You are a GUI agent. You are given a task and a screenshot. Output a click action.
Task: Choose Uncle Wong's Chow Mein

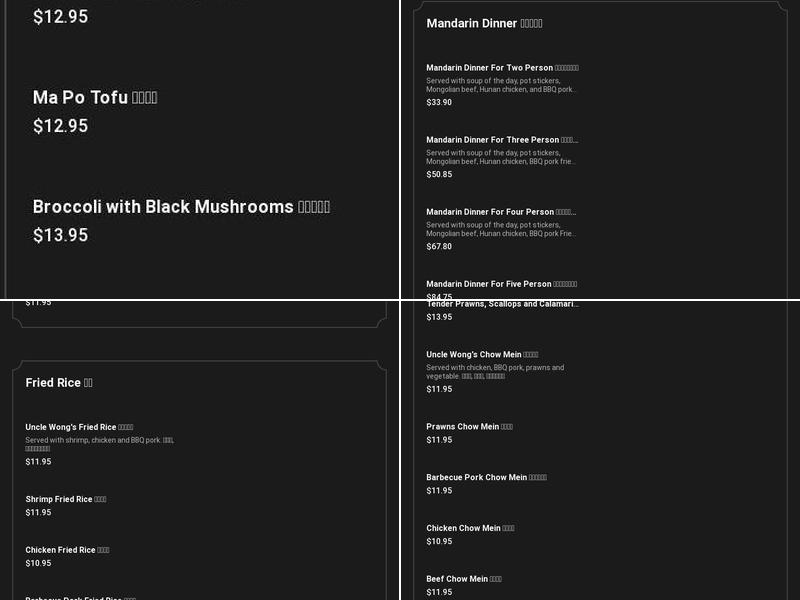point(482,355)
